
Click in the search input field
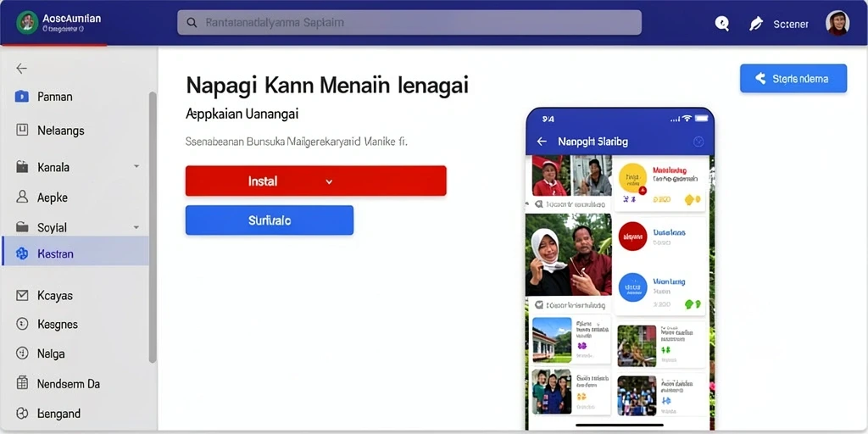[409, 23]
